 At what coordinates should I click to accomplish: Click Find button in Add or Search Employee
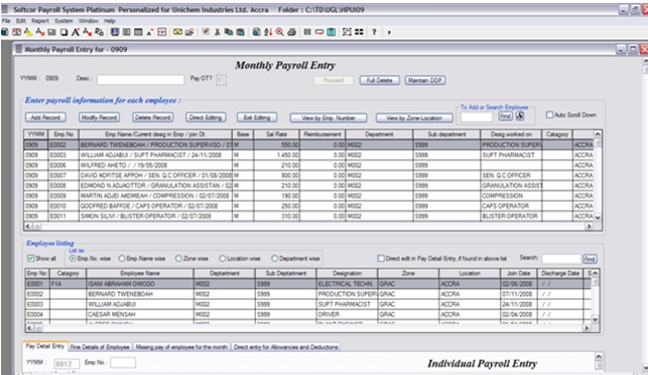click(505, 117)
